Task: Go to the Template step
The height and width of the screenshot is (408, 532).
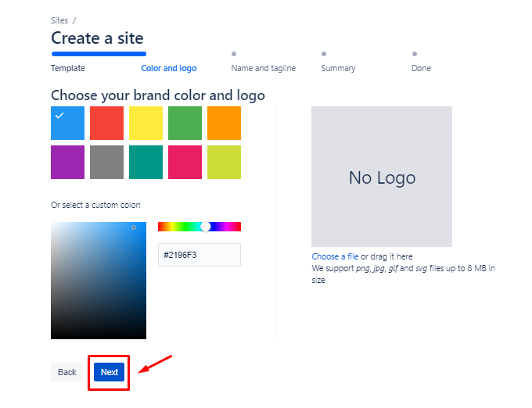Action: [68, 68]
